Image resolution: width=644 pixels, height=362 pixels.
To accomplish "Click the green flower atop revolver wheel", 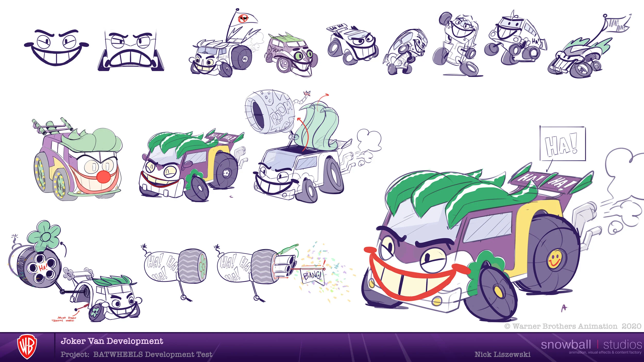I will (46, 236).
